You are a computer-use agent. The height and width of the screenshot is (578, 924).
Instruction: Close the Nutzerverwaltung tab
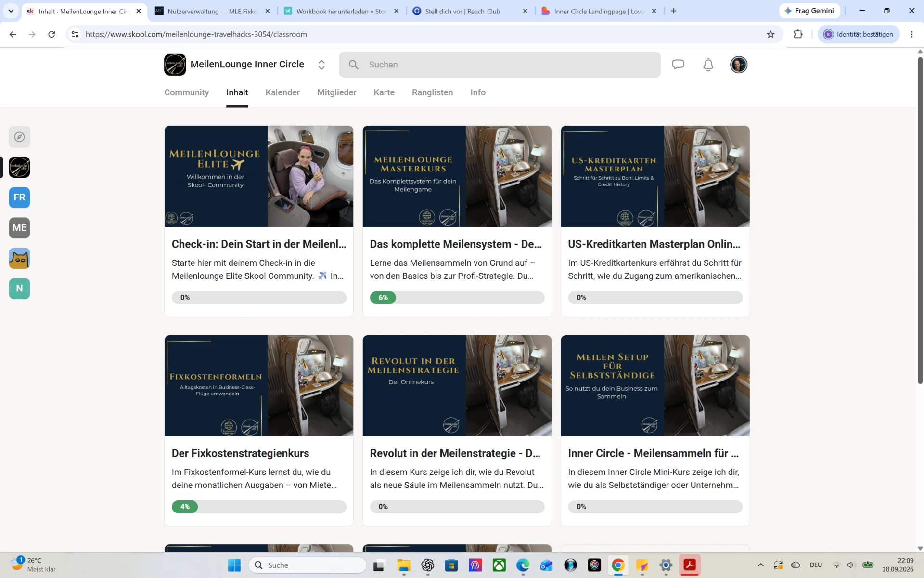pyautogui.click(x=268, y=11)
